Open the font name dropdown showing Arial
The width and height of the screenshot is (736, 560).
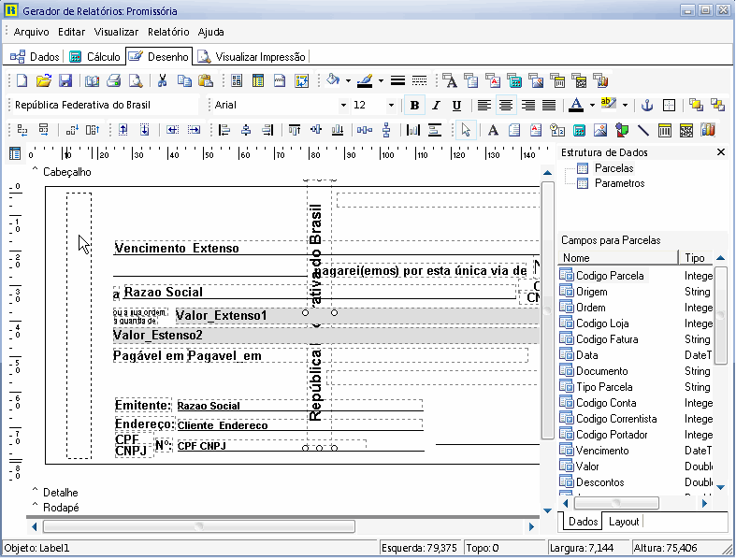click(x=343, y=105)
